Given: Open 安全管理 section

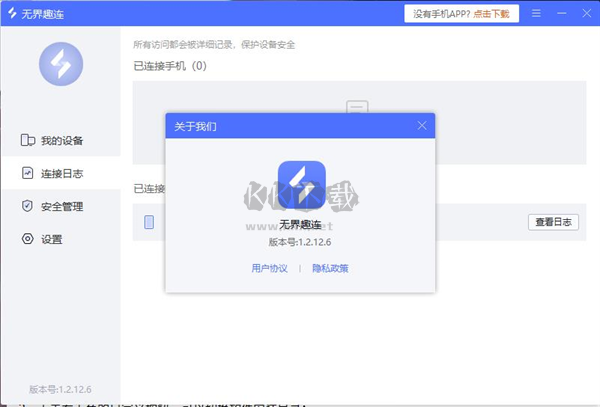Looking at the screenshot, I should coord(60,206).
